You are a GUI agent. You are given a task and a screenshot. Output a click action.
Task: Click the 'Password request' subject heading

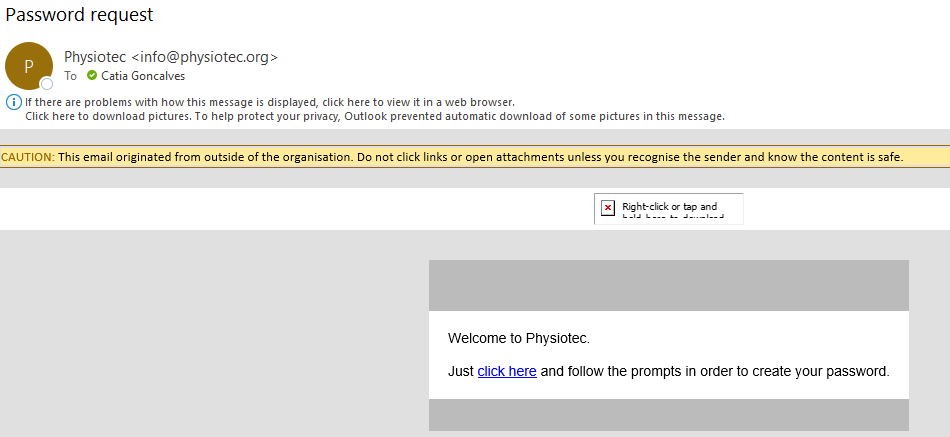(79, 15)
